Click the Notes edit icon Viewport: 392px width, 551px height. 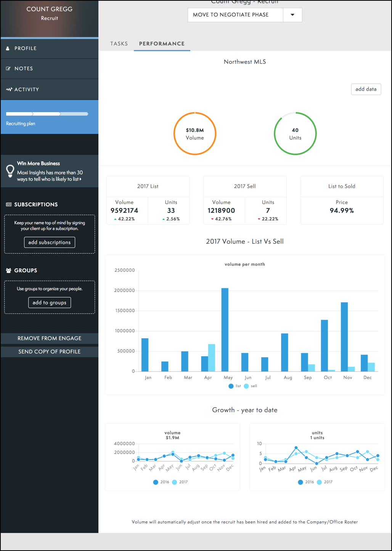click(8, 69)
